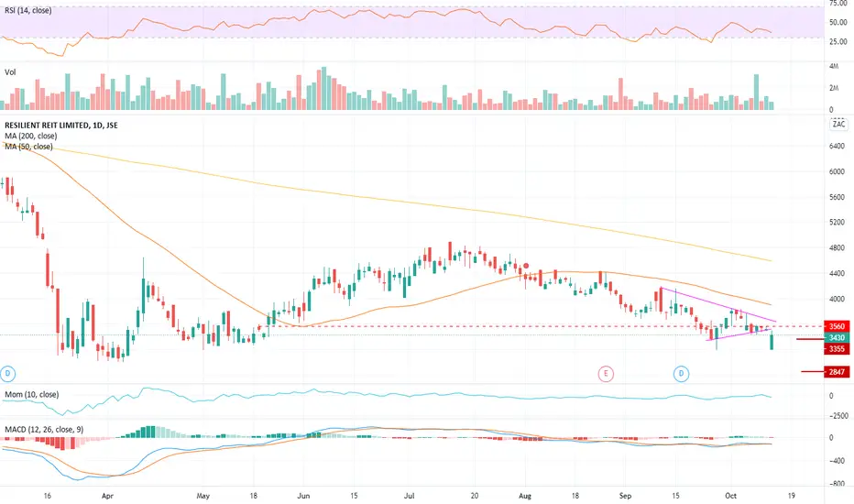Screen dimensions: 854x504
Task: Click the Jun label on the time axis
Action: pyautogui.click(x=303, y=496)
